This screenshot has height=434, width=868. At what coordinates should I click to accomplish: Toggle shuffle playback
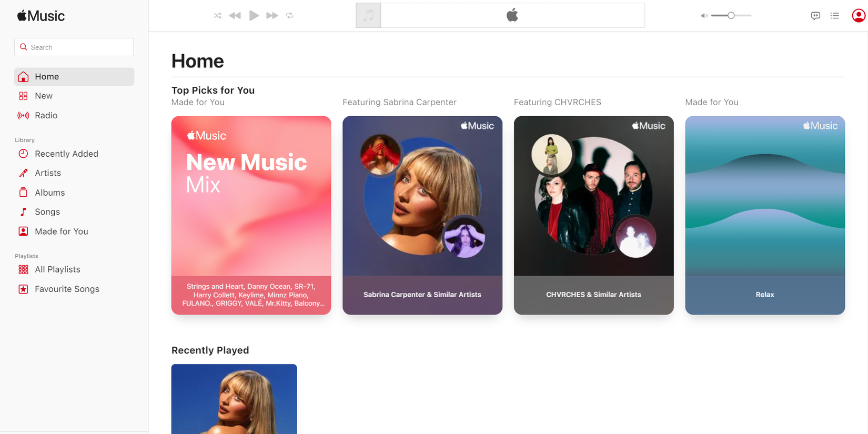pos(217,16)
